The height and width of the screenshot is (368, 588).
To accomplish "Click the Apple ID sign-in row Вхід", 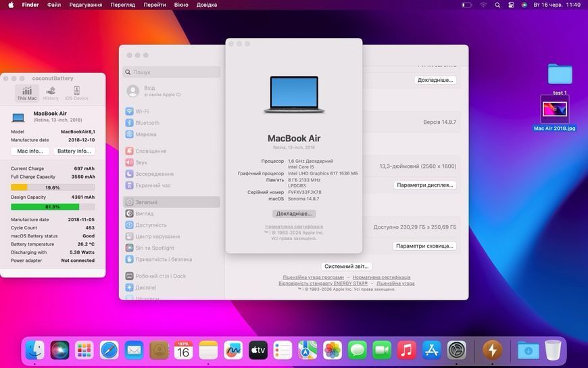I will (x=172, y=91).
